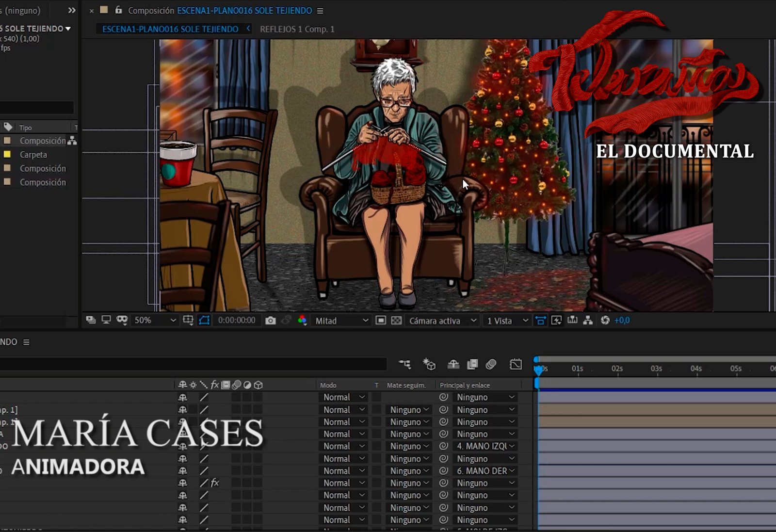This screenshot has height=532, width=776.
Task: Toggle the region of interest button
Action: 381,321
